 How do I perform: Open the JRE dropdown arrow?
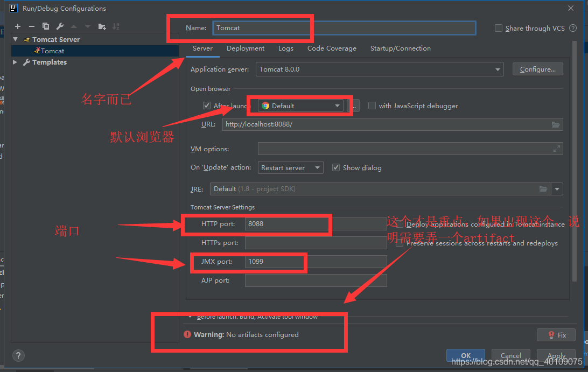point(557,189)
